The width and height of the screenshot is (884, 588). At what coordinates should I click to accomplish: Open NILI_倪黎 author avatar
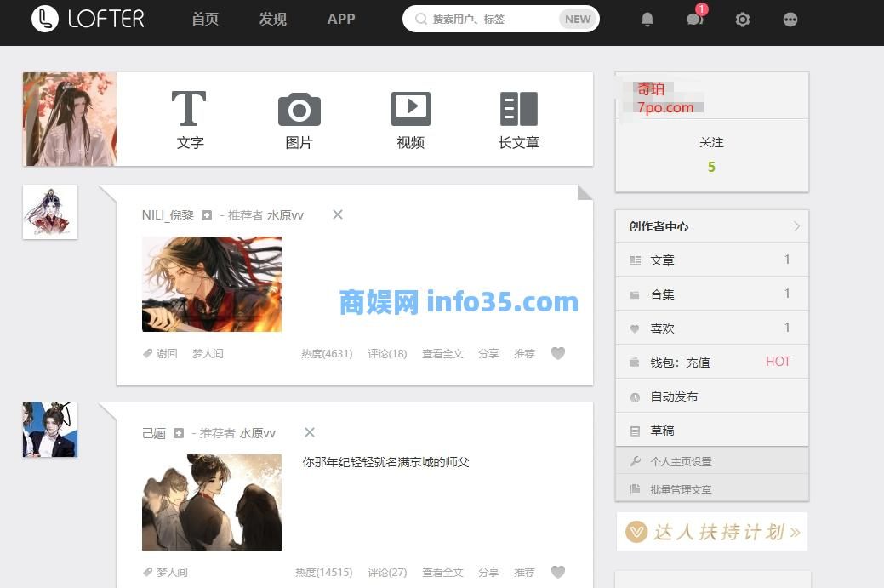pyautogui.click(x=50, y=212)
